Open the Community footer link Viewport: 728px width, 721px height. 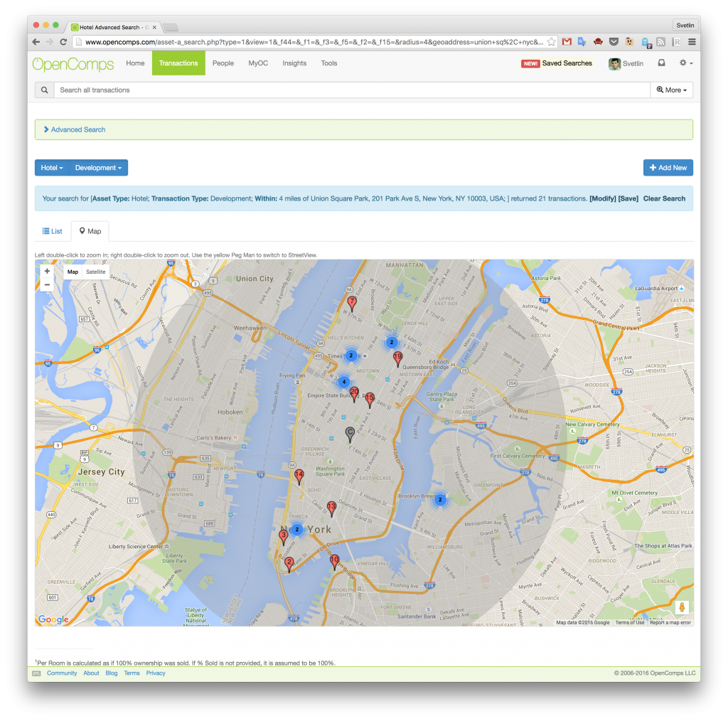pyautogui.click(x=62, y=673)
